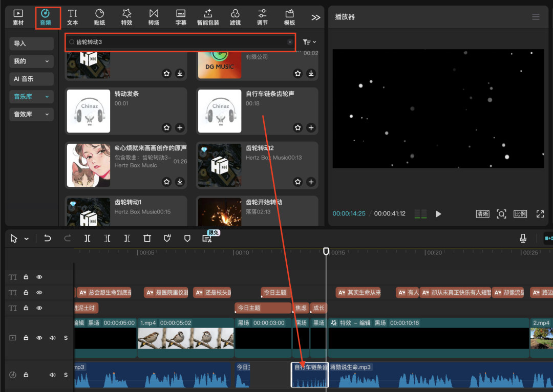Expand the 我的 sidebar dropdown
The height and width of the screenshot is (392, 553).
tap(32, 61)
